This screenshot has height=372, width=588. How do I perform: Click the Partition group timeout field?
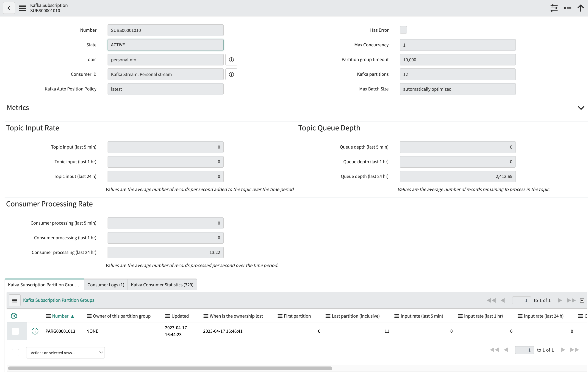(458, 60)
